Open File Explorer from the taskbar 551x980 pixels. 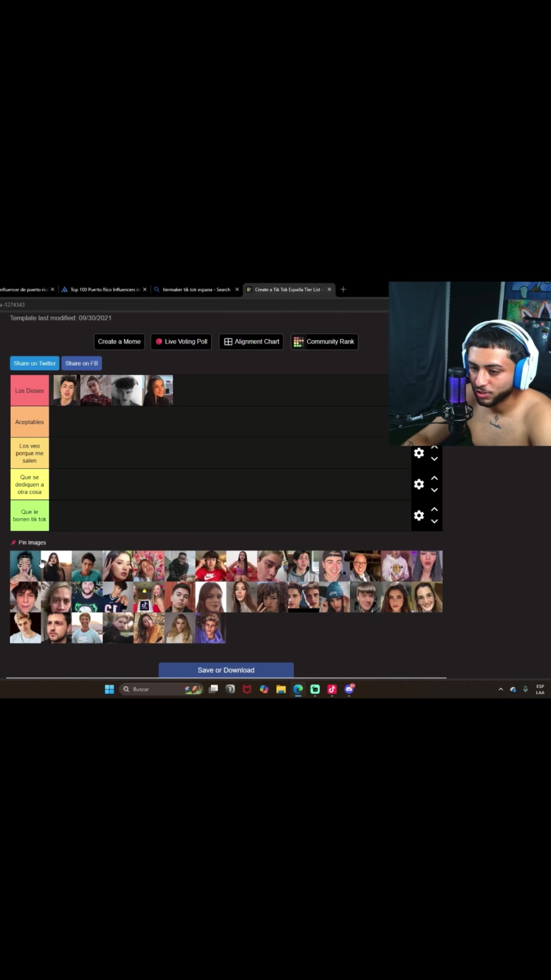(281, 690)
